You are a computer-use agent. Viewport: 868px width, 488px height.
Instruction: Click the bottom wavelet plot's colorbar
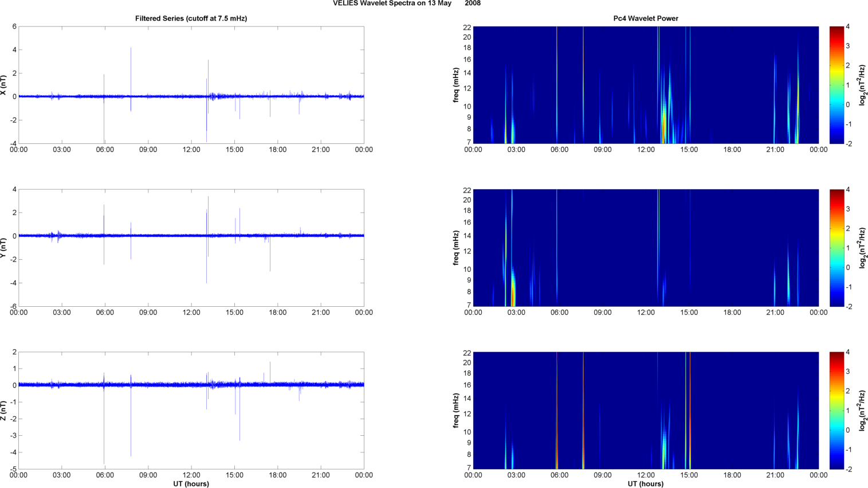[x=836, y=411]
